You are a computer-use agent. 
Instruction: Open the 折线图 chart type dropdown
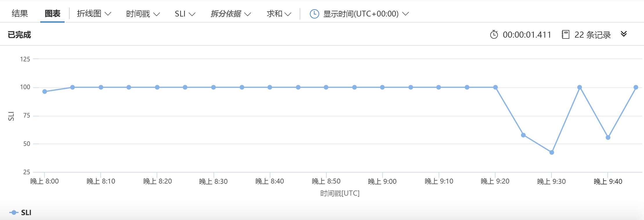[x=94, y=14]
